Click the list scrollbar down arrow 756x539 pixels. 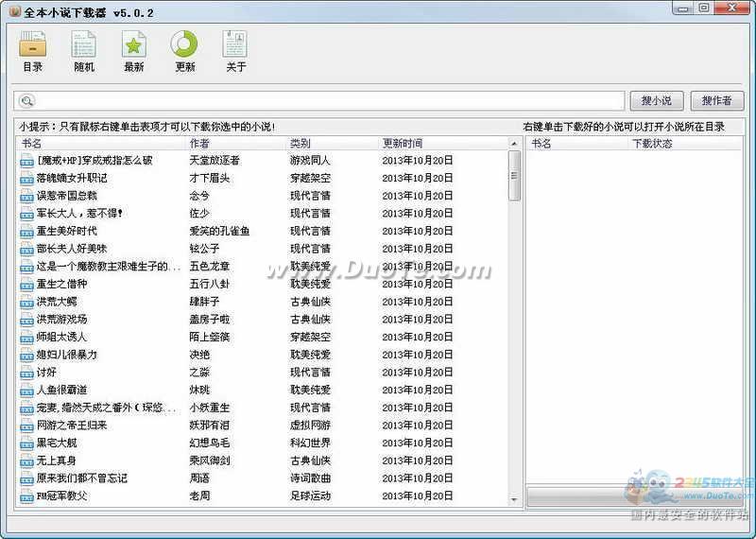pos(514,499)
